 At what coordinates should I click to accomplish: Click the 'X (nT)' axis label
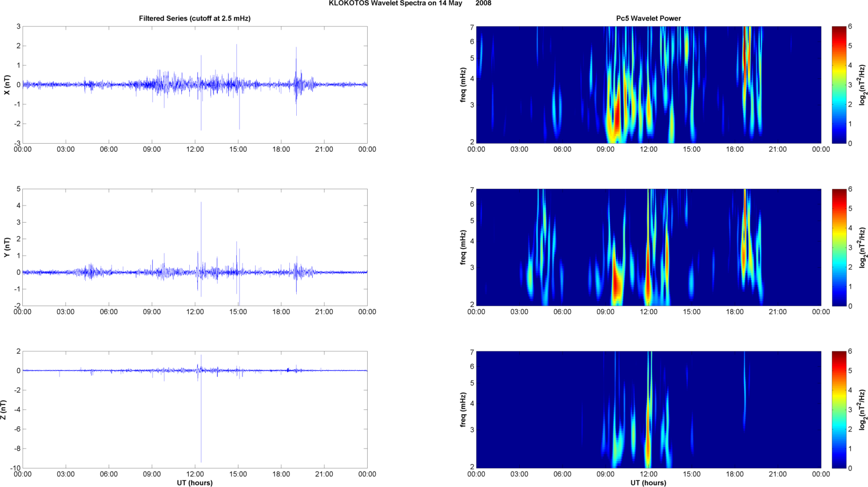(x=7, y=85)
